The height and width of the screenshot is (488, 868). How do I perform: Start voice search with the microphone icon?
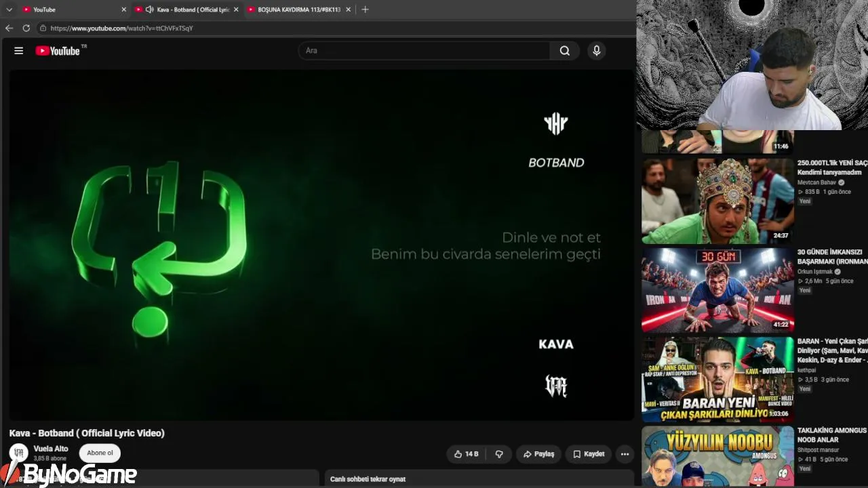coord(597,51)
